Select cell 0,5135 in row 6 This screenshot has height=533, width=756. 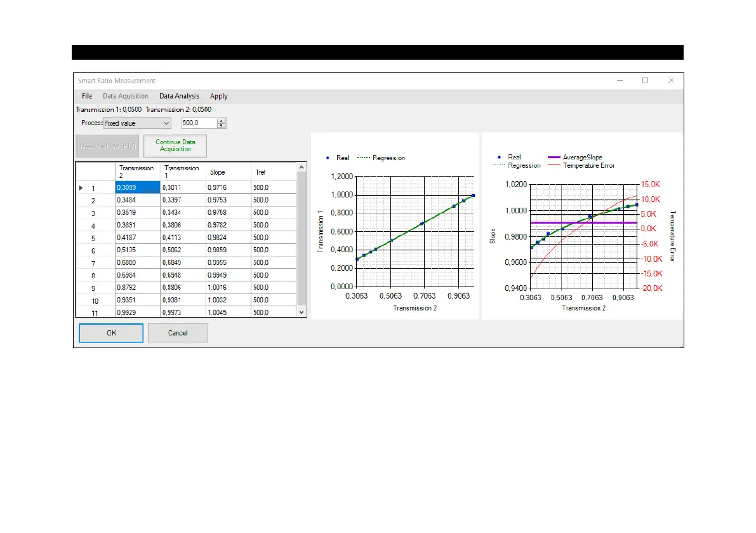coord(137,250)
